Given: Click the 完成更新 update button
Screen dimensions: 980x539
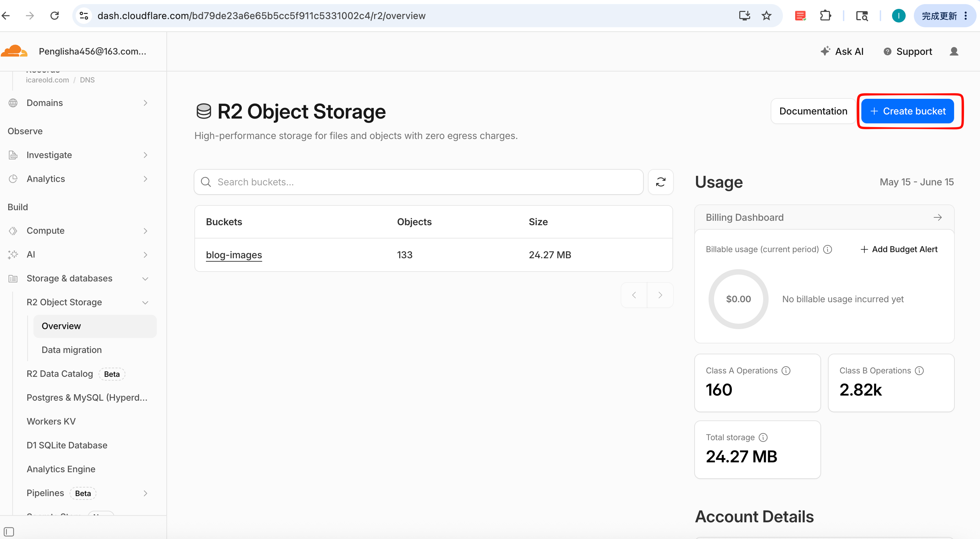Looking at the screenshot, I should tap(939, 16).
